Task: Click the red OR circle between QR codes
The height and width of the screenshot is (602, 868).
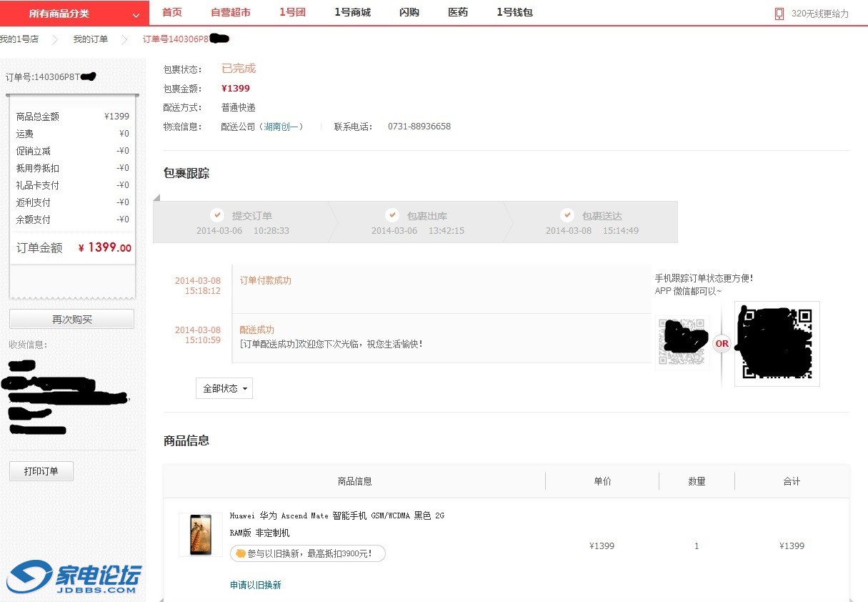Action: (722, 344)
